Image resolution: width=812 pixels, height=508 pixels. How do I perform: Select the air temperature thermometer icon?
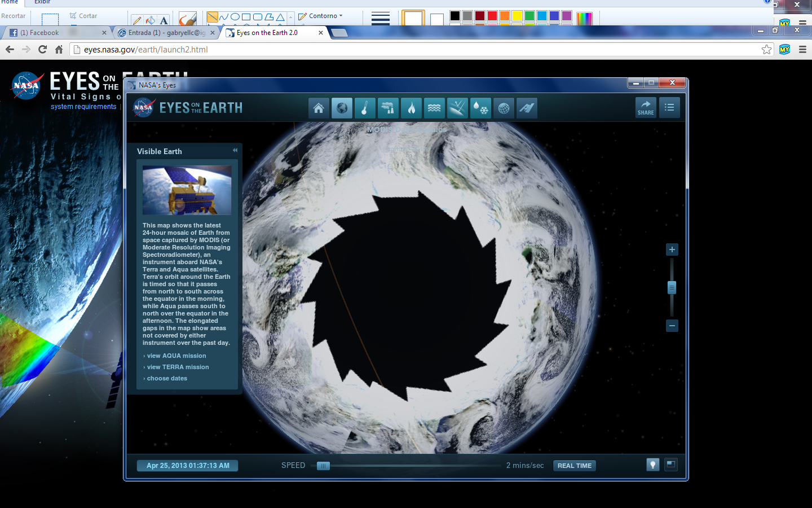click(x=365, y=108)
